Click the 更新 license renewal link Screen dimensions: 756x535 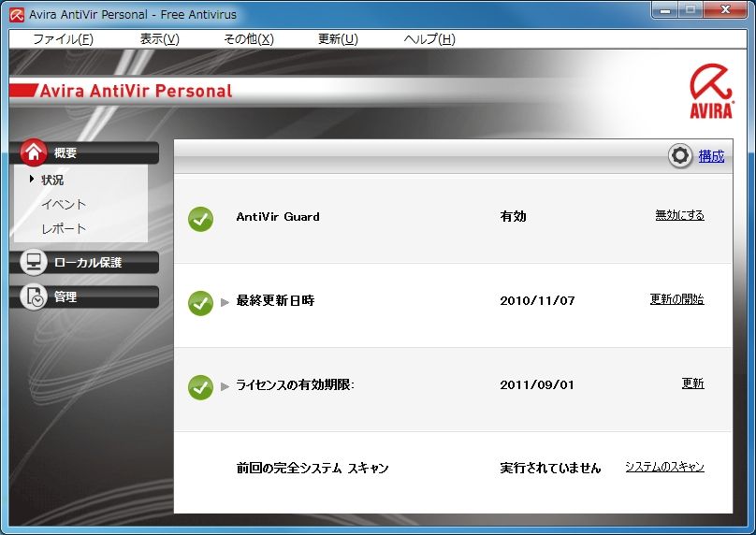click(692, 383)
